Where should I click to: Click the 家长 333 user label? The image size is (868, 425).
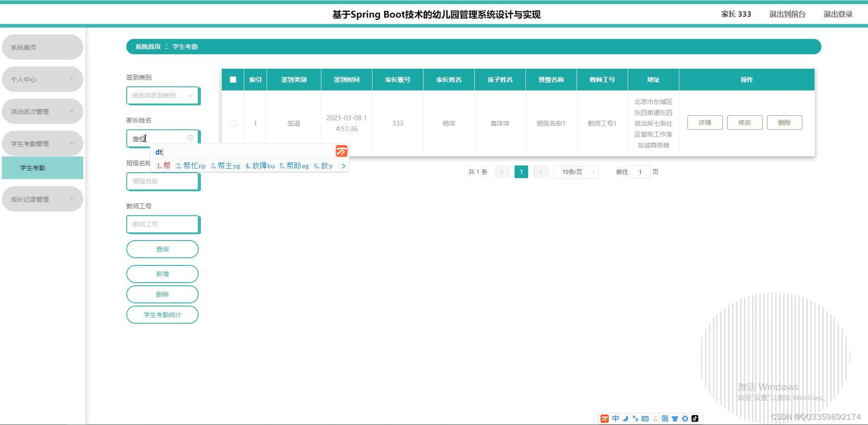736,14
